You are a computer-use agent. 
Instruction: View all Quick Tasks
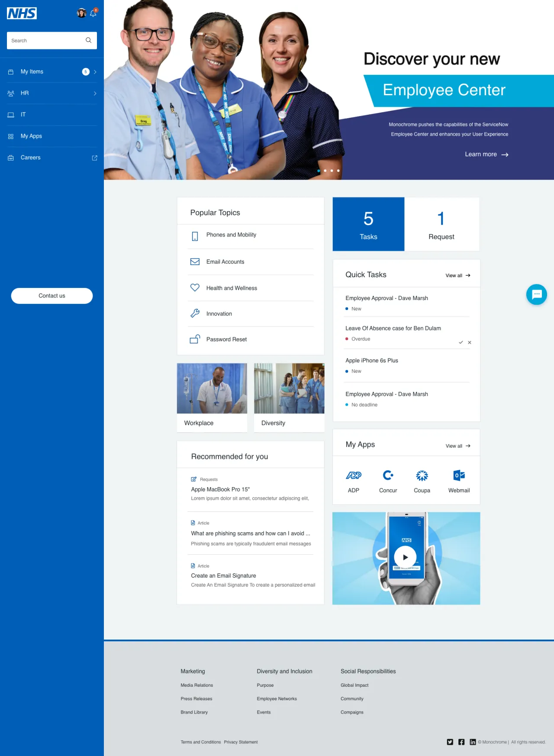click(458, 275)
